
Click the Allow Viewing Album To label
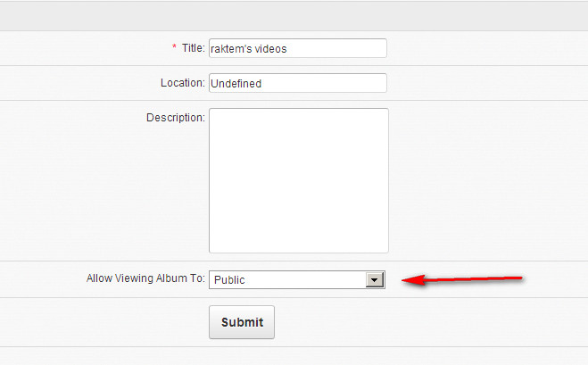[x=145, y=279]
